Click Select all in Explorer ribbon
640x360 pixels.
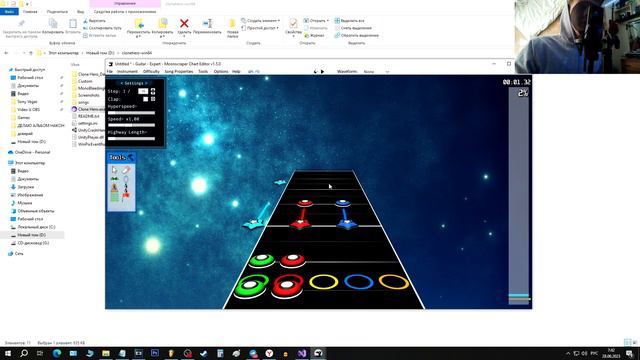[349, 20]
